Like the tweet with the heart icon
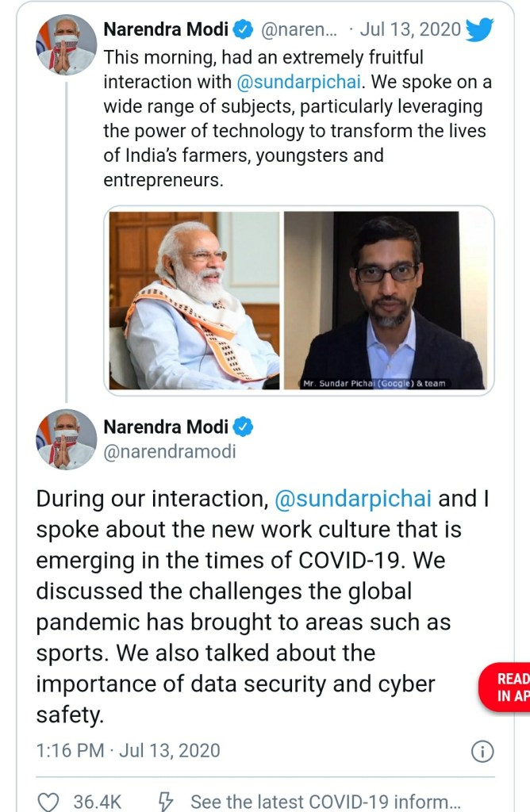The width and height of the screenshot is (530, 812). tap(49, 802)
